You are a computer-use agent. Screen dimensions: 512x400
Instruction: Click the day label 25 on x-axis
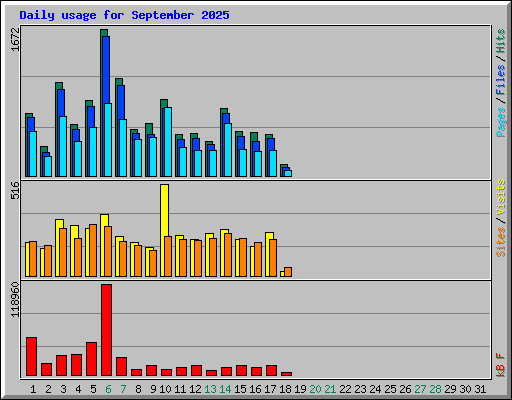tap(390, 389)
